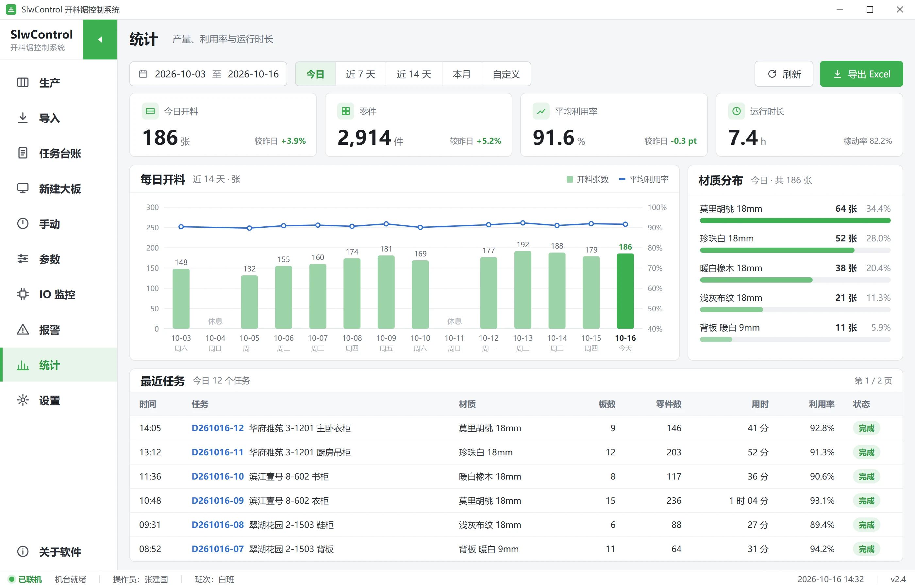Viewport: 915px width, 588px height.
Task: Switch to 近 14 天 range
Action: coord(414,74)
